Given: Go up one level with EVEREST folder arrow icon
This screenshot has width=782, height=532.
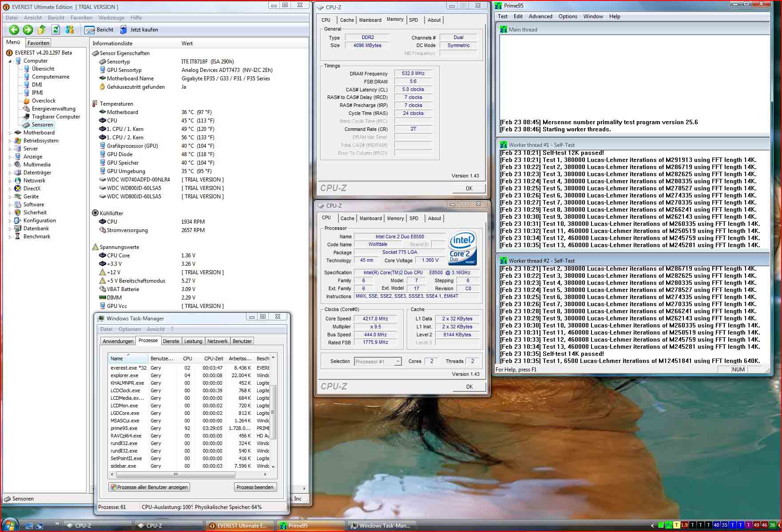Looking at the screenshot, I should [42, 30].
